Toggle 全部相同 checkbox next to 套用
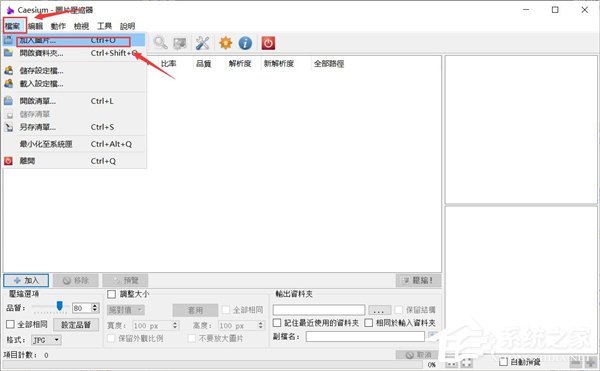 pos(226,310)
